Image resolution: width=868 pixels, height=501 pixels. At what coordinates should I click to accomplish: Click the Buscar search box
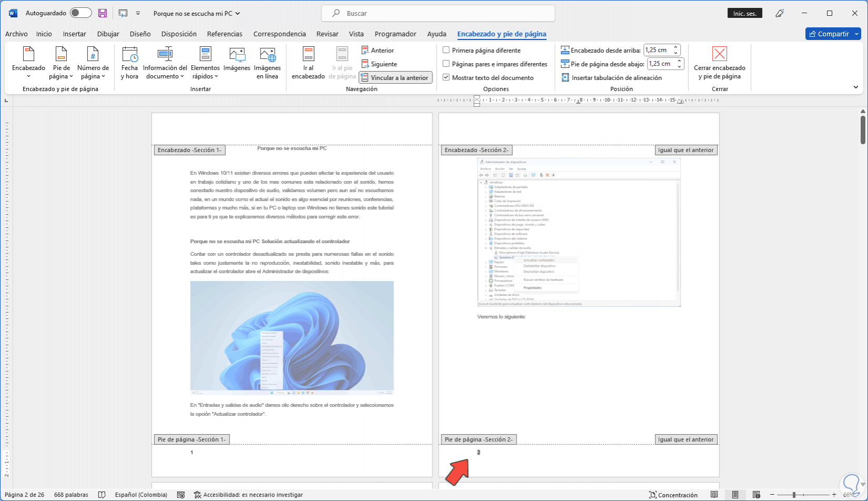point(438,13)
